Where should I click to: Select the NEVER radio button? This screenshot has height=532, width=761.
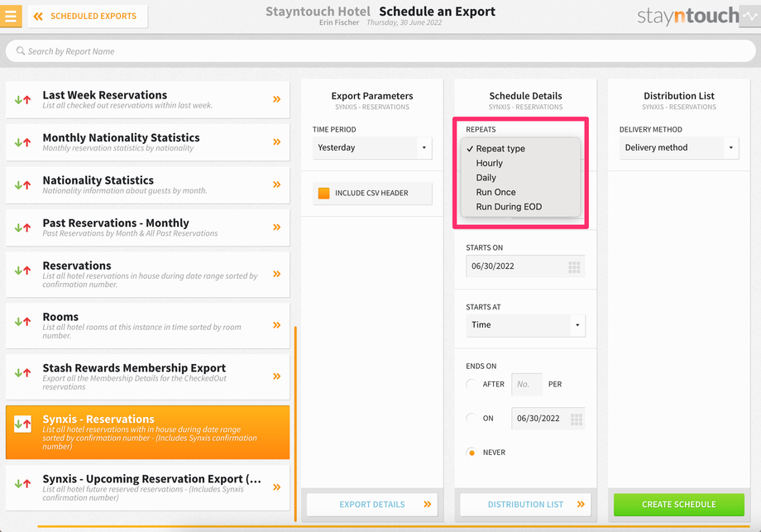coord(471,453)
